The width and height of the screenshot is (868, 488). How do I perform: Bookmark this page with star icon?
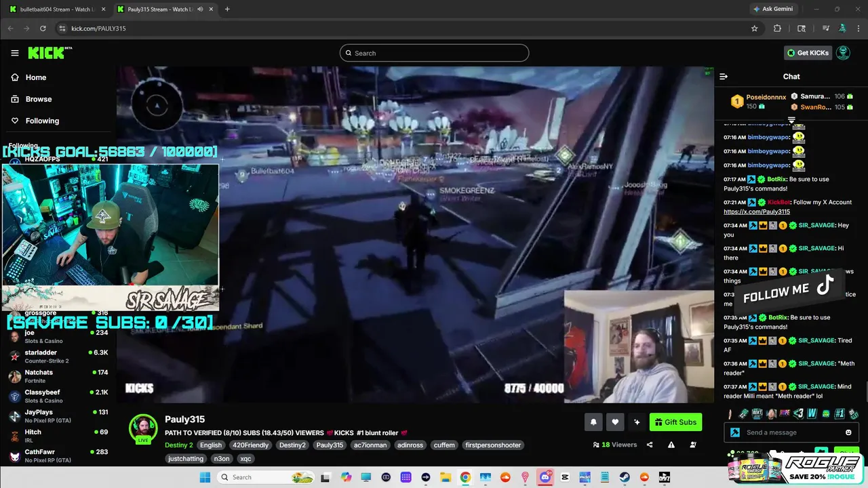pos(754,28)
